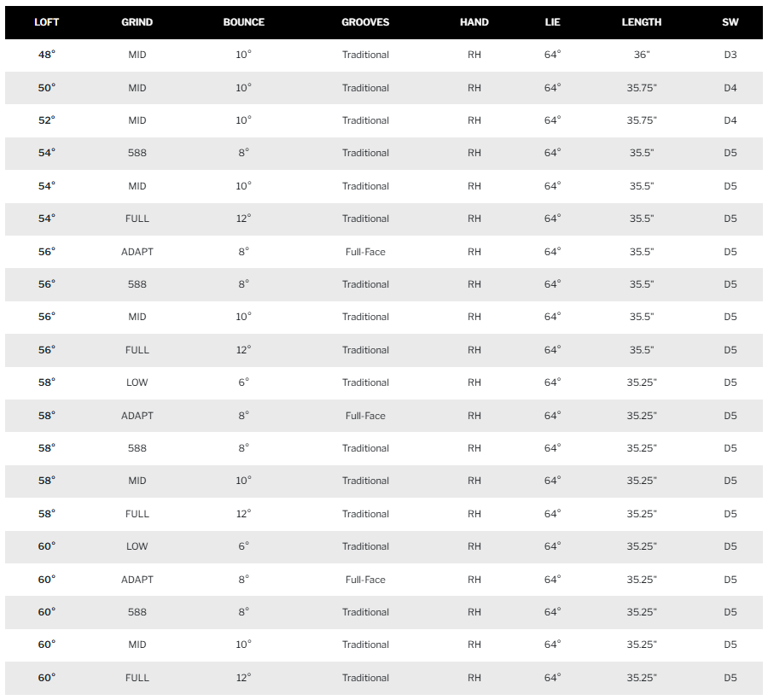Click the BOUNCE column header
The width and height of the screenshot is (768, 700).
244,22
